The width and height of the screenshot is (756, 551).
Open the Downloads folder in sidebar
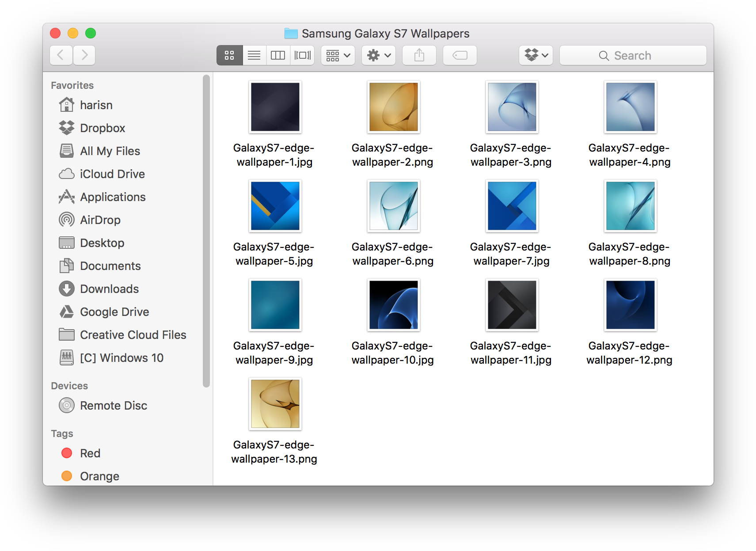point(109,289)
